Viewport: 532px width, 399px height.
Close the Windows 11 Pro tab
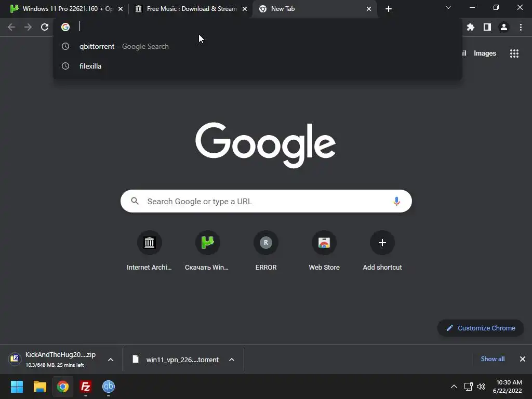point(121,9)
